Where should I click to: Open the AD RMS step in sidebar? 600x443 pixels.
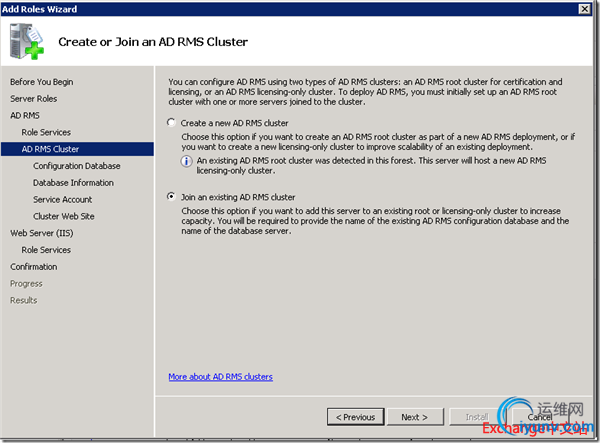[x=25, y=116]
